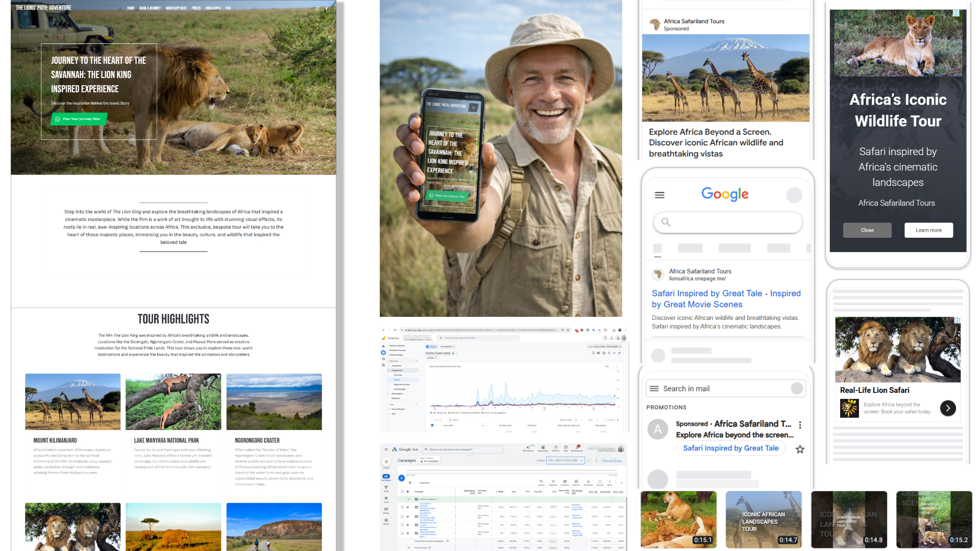Open the Instagram icon on the Lions' Path site

tap(317, 8)
